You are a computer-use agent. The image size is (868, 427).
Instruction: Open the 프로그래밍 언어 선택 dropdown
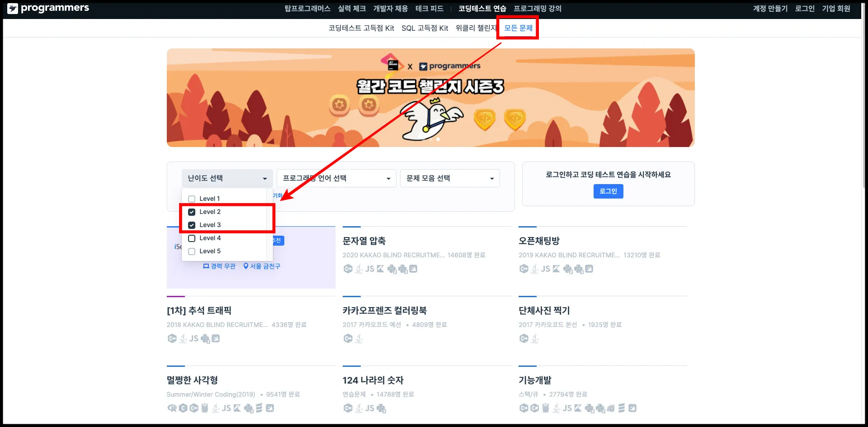[336, 178]
